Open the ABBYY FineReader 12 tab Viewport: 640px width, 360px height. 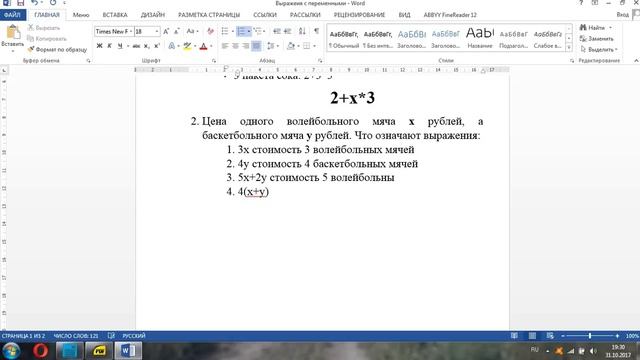[450, 15]
